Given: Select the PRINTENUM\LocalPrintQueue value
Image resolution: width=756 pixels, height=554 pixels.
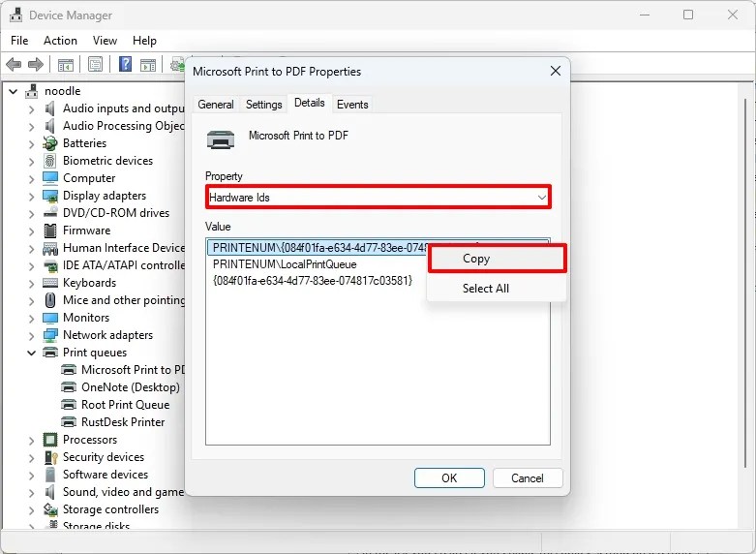Looking at the screenshot, I should 285,264.
